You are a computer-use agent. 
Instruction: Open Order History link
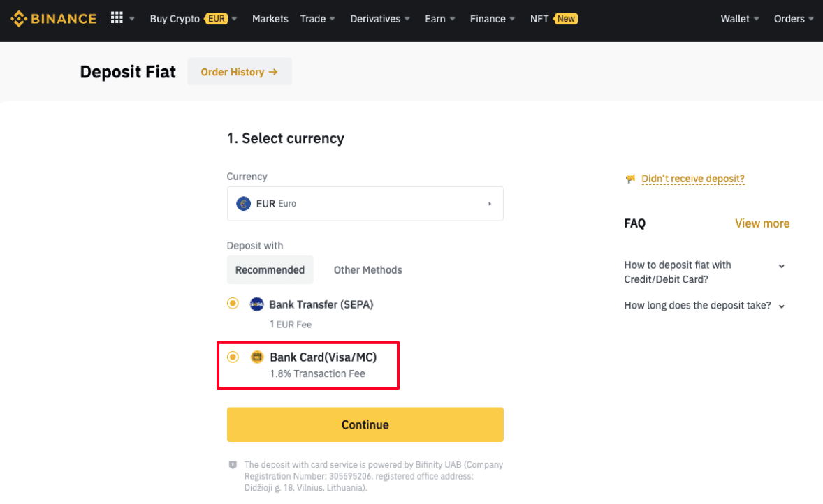[x=240, y=72]
